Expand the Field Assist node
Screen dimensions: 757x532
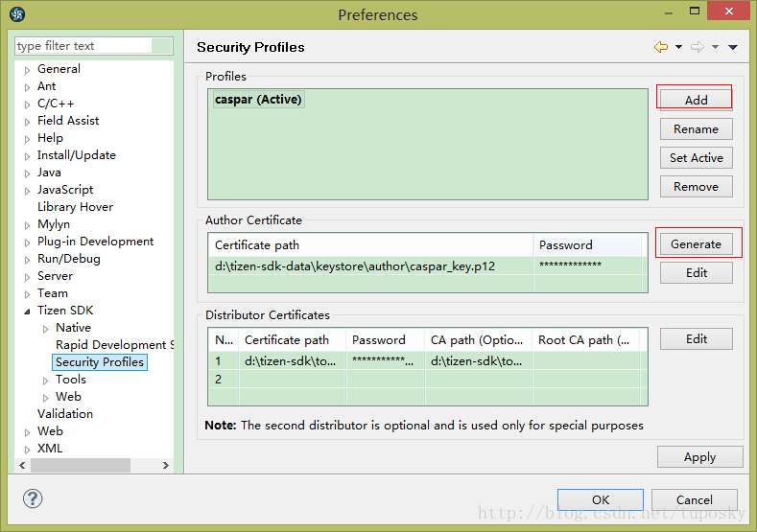pyautogui.click(x=28, y=122)
